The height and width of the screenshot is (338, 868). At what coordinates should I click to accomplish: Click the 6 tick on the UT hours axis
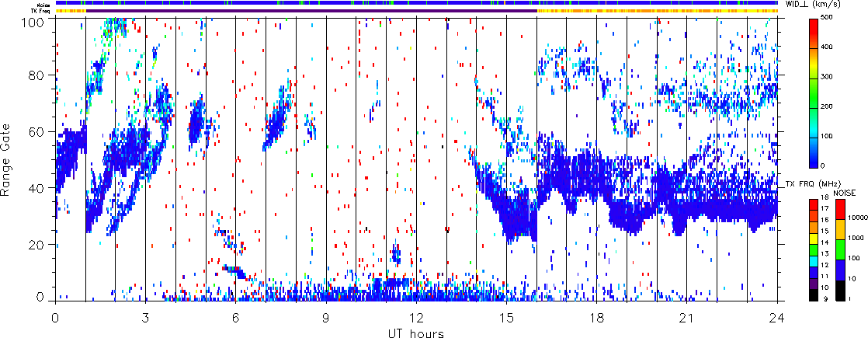click(x=235, y=318)
